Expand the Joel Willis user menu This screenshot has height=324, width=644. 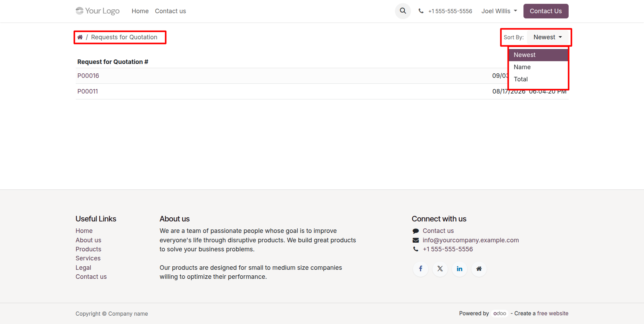499,11
